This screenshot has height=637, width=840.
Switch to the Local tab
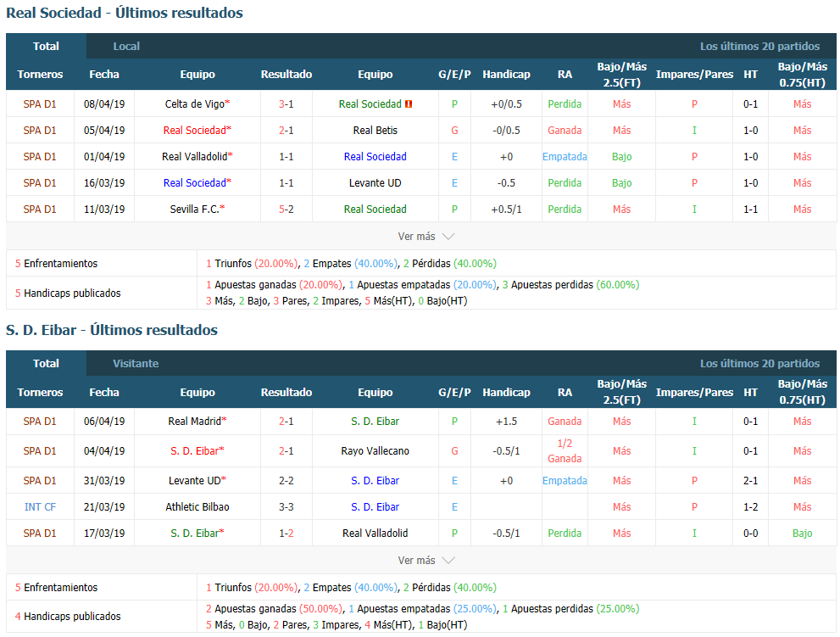(126, 46)
